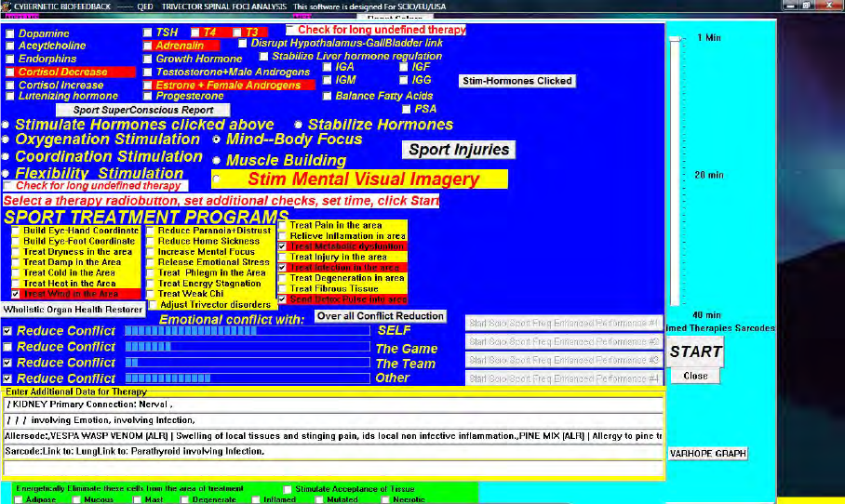Toggle Estrone + Female Androgens checkbox
Image resolution: width=845 pixels, height=504 pixels.
click(147, 85)
